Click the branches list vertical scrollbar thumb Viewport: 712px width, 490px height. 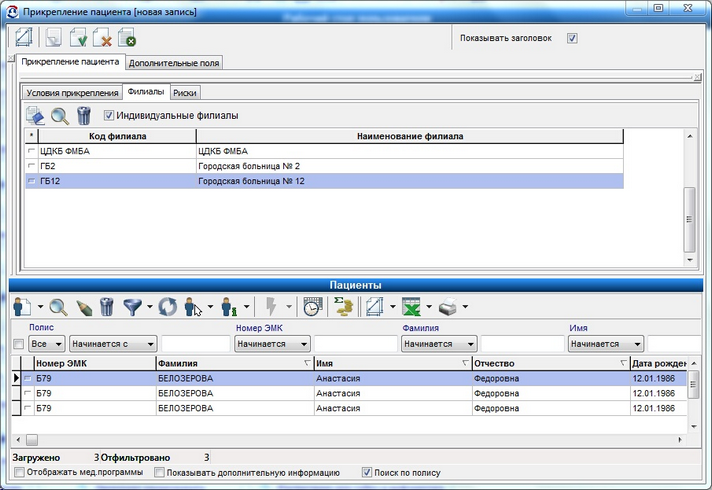point(689,219)
